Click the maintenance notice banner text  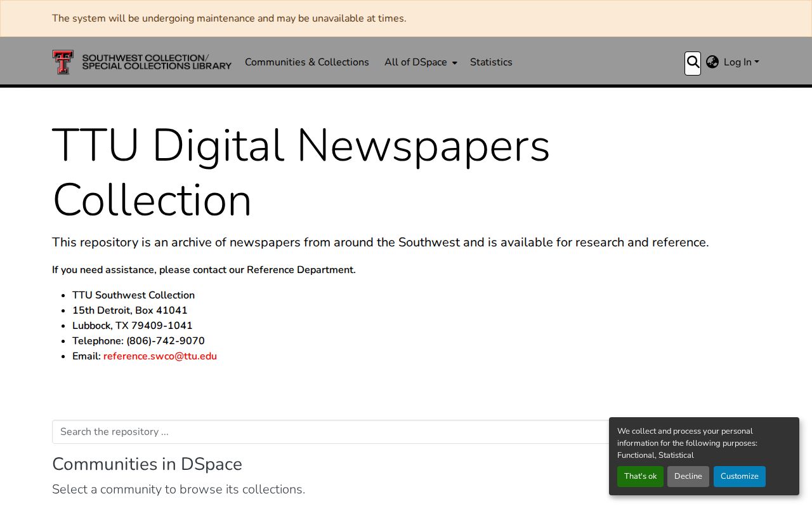[229, 18]
